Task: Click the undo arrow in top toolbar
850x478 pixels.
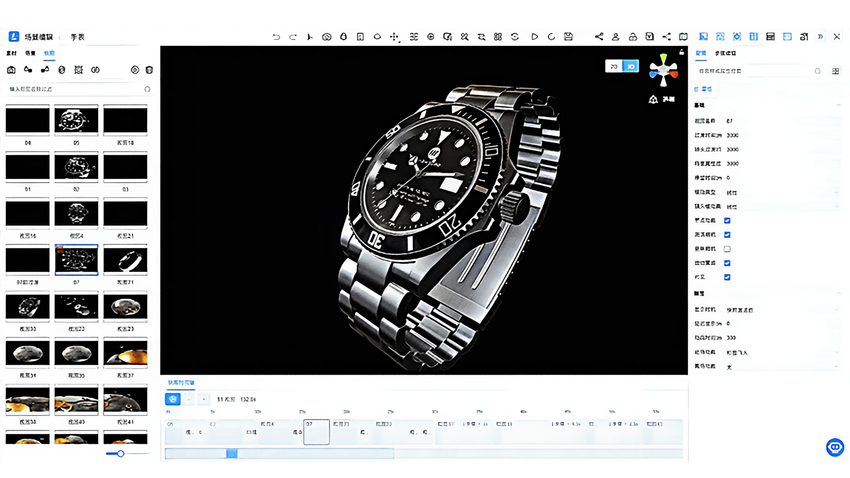Action: pos(276,37)
